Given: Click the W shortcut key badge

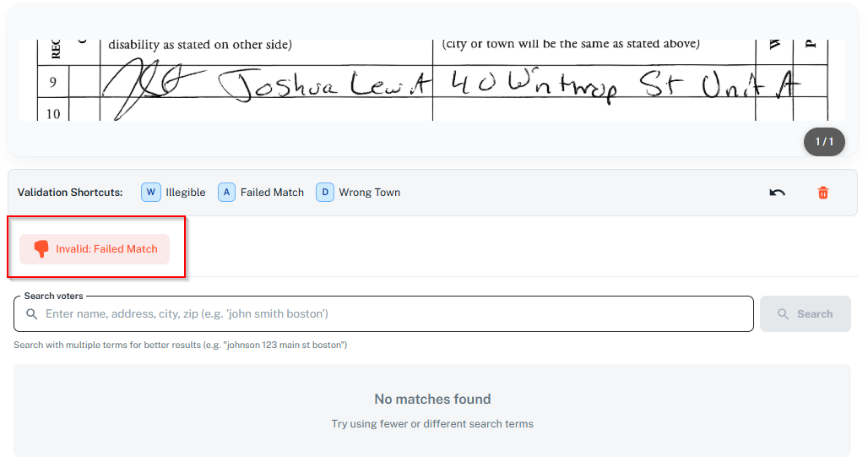Looking at the screenshot, I should (x=150, y=193).
